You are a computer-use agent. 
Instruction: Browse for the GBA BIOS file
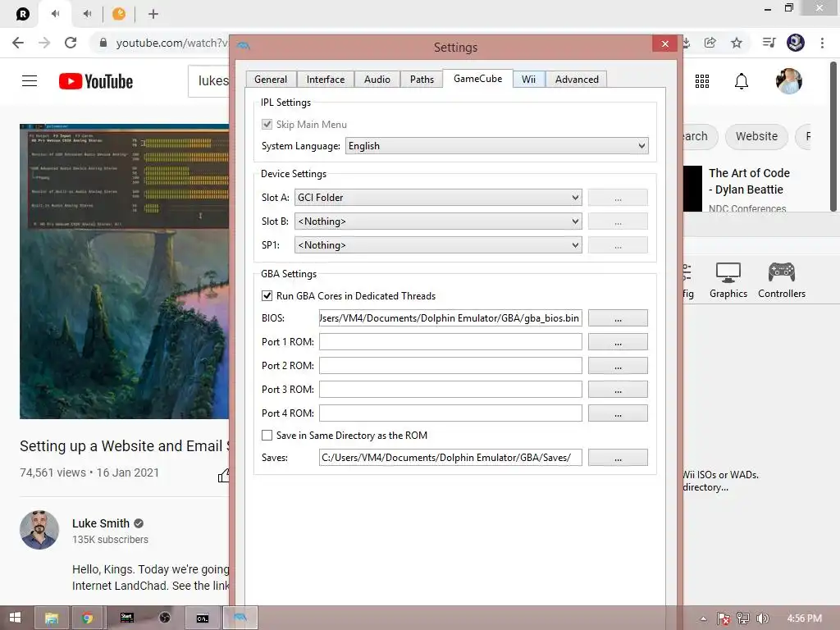pyautogui.click(x=618, y=318)
